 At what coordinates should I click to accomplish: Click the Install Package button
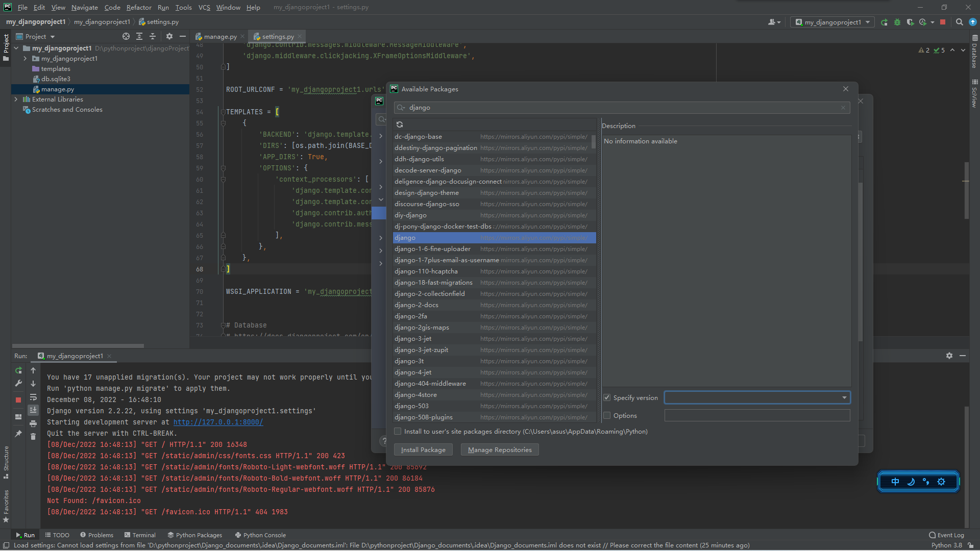point(423,449)
